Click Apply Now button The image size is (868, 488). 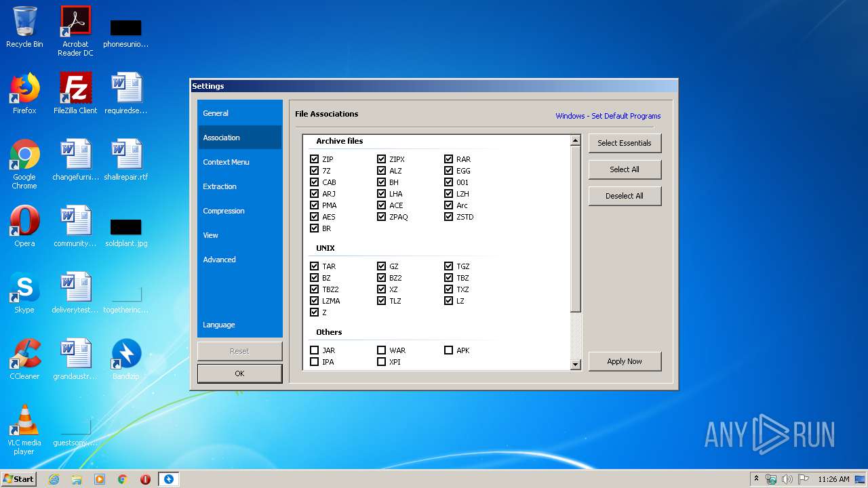point(625,361)
